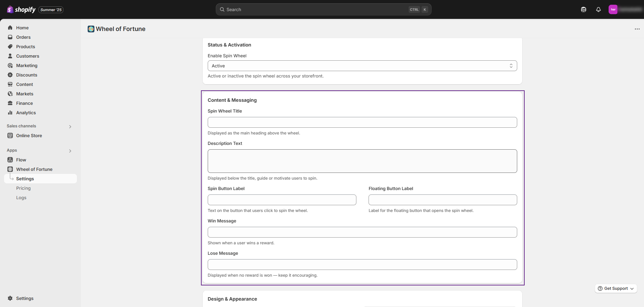Click the Spin Button Label field

pyautogui.click(x=282, y=200)
